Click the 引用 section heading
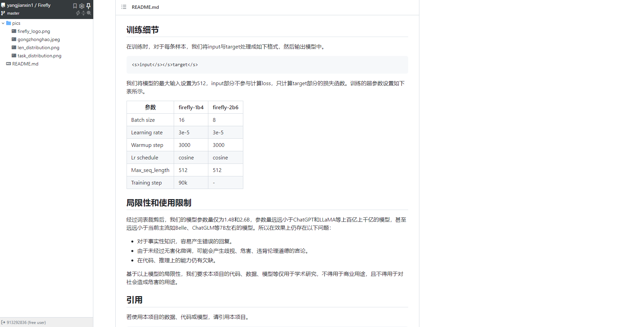Image resolution: width=644 pixels, height=327 pixels. point(134,300)
